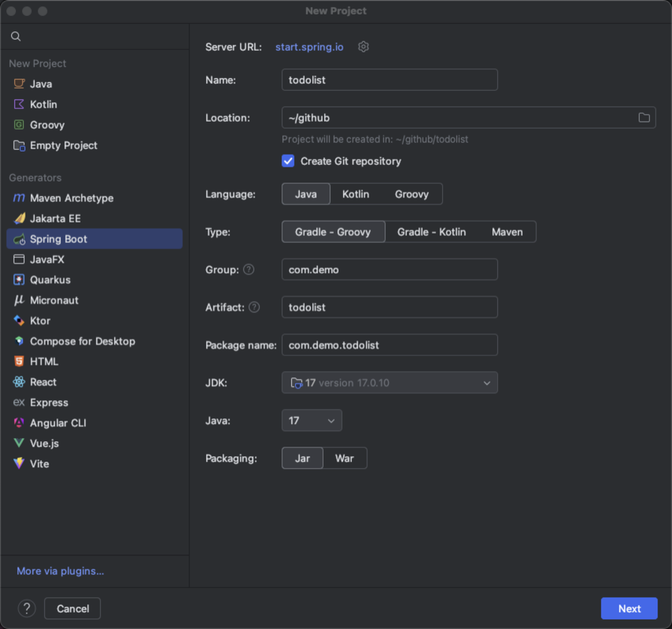Select Maven Archetype in Generators list
The image size is (672, 629).
pyautogui.click(x=72, y=198)
